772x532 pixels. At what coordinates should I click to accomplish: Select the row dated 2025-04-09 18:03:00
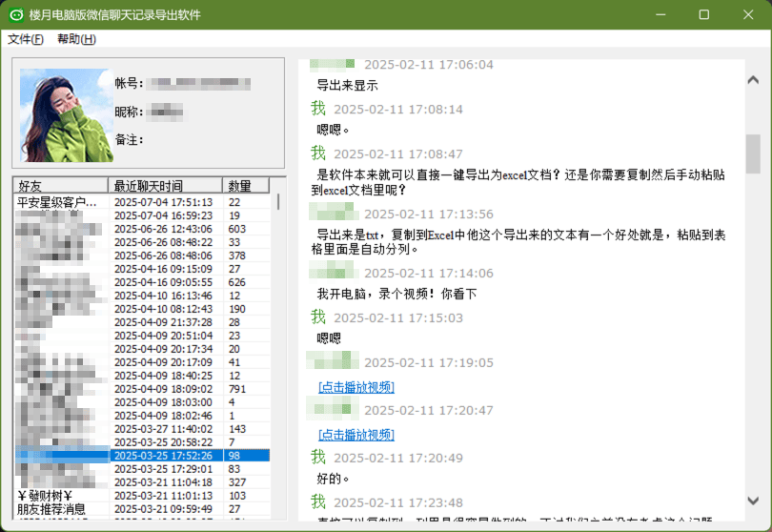click(x=142, y=402)
